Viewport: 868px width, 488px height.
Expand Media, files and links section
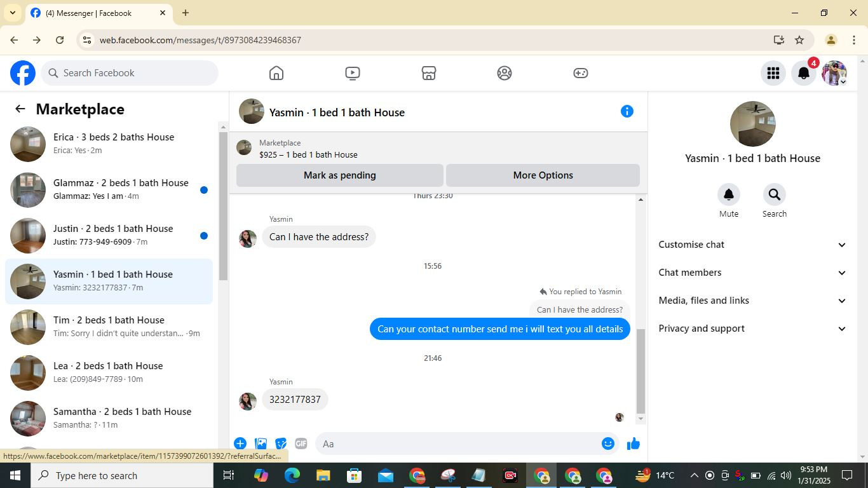pyautogui.click(x=752, y=301)
